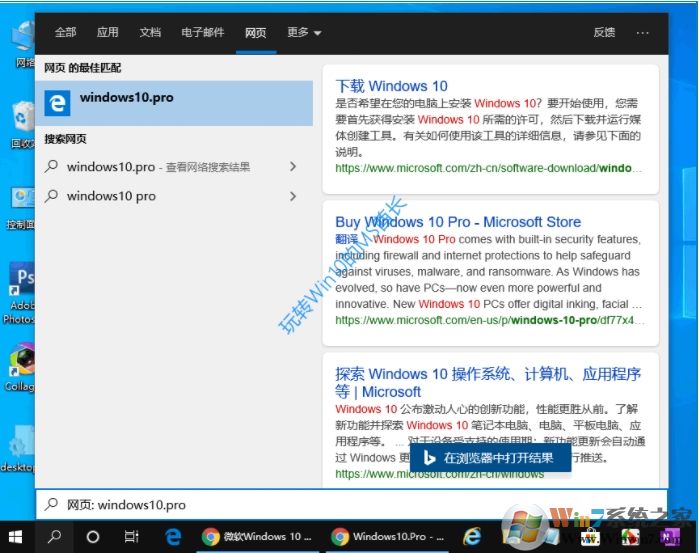Open the 更多 dropdown filter
This screenshot has height=553, width=699.
(304, 33)
